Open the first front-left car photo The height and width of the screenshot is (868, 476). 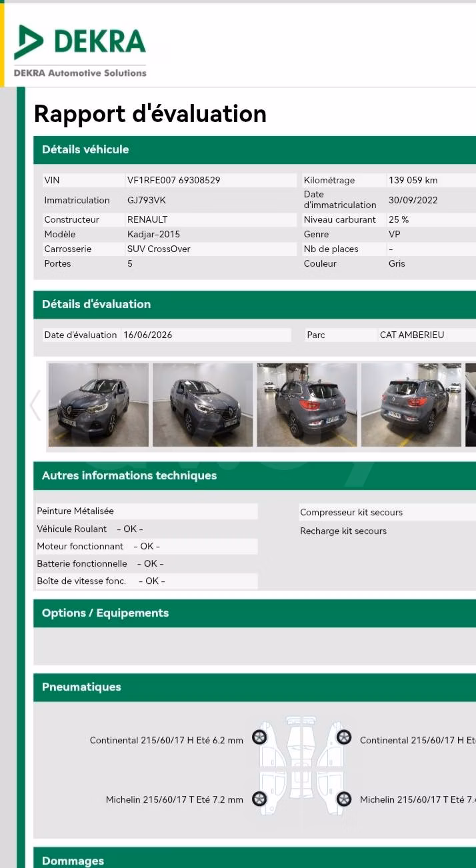(99, 405)
